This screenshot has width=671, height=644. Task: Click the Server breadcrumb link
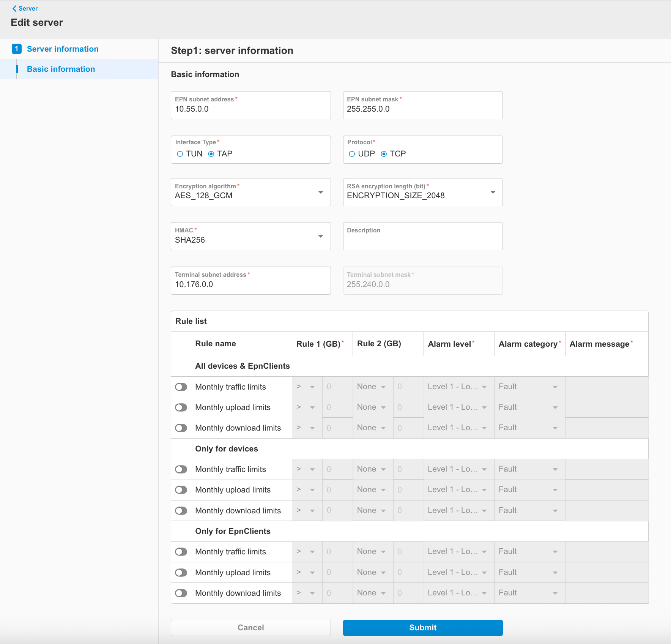click(28, 8)
